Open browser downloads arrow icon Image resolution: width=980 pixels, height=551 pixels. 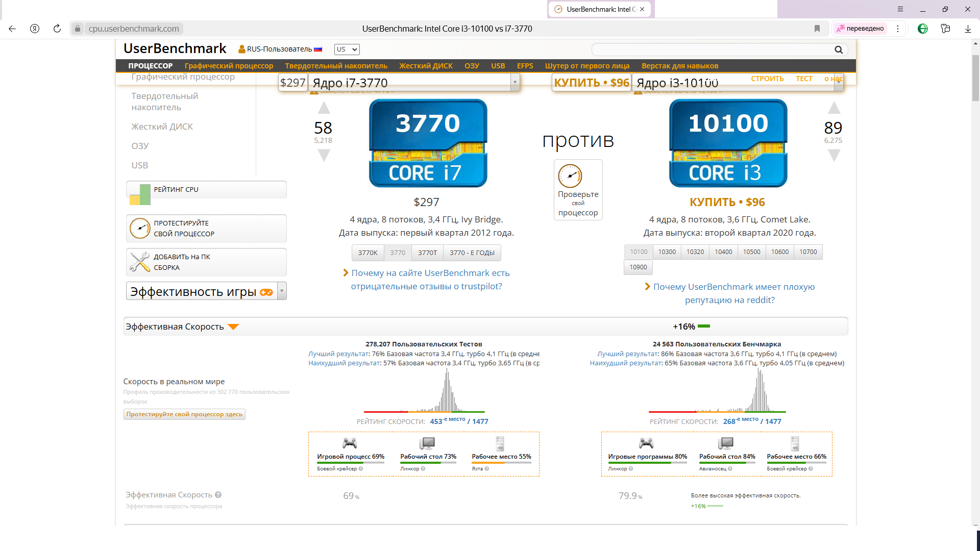point(968,29)
